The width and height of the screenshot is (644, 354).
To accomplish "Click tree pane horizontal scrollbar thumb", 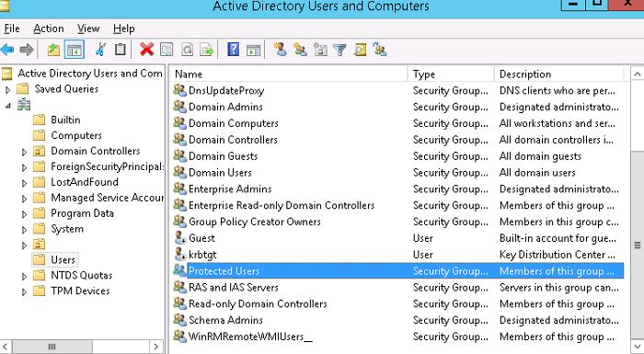I will click(52, 347).
